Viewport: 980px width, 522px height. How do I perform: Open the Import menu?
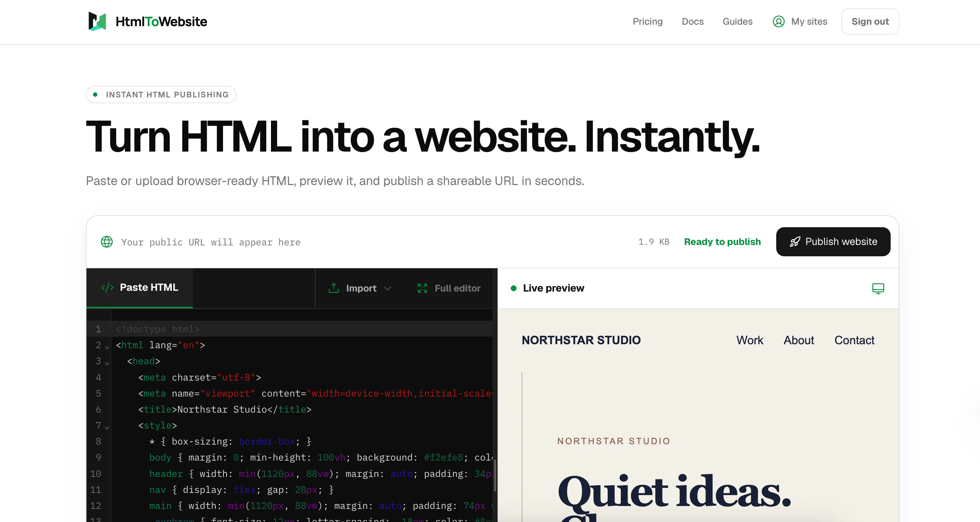[x=360, y=288]
